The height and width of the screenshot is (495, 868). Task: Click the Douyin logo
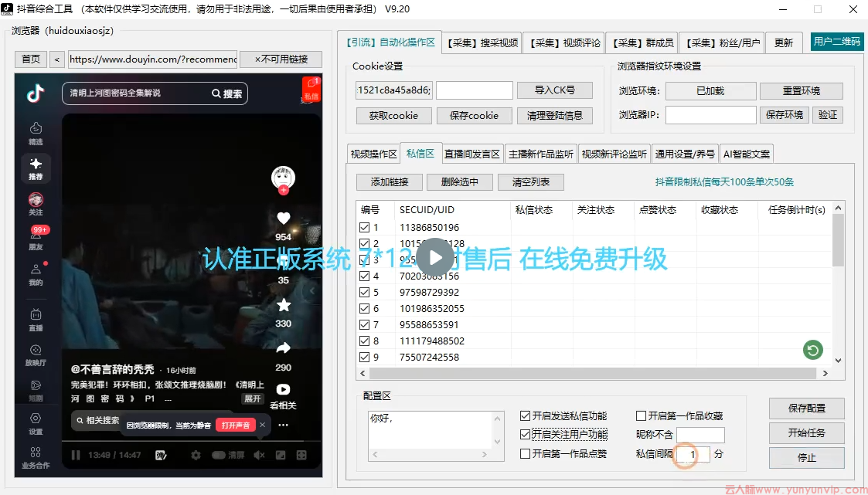click(36, 93)
